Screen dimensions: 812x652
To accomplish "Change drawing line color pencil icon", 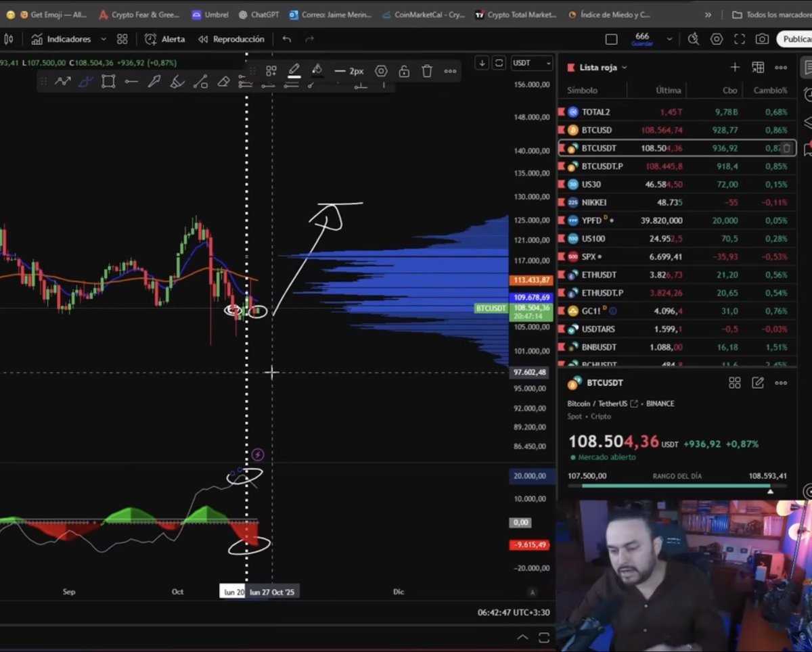I will coord(294,70).
